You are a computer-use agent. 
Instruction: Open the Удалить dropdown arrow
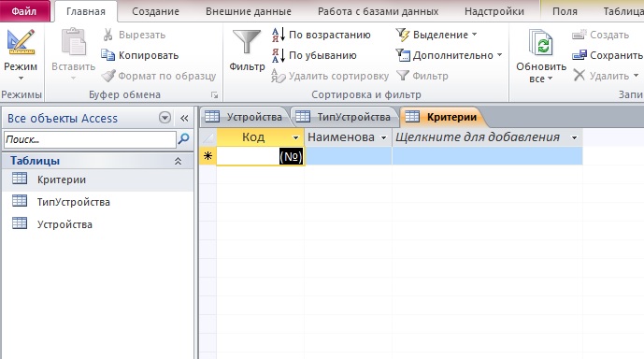point(636,76)
